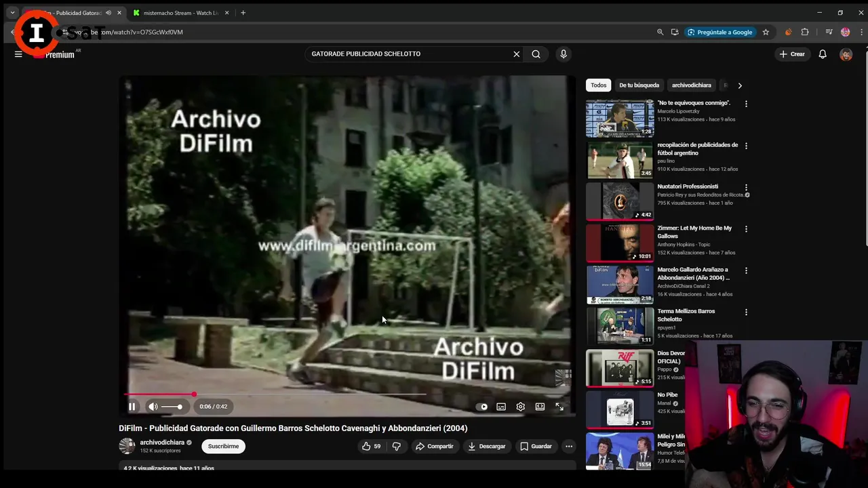Click the Compartir button
868x488 pixels.
click(435, 446)
